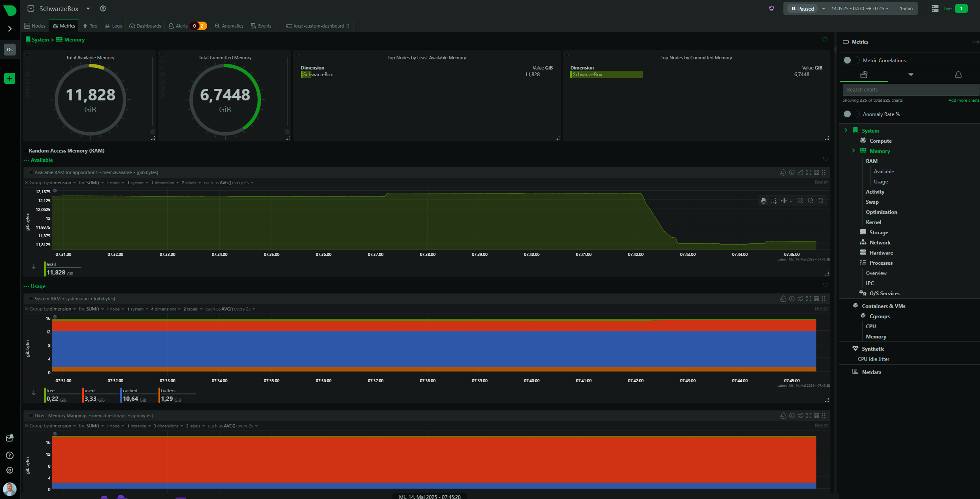Click the Search charts input field
980x499 pixels.
(x=910, y=90)
